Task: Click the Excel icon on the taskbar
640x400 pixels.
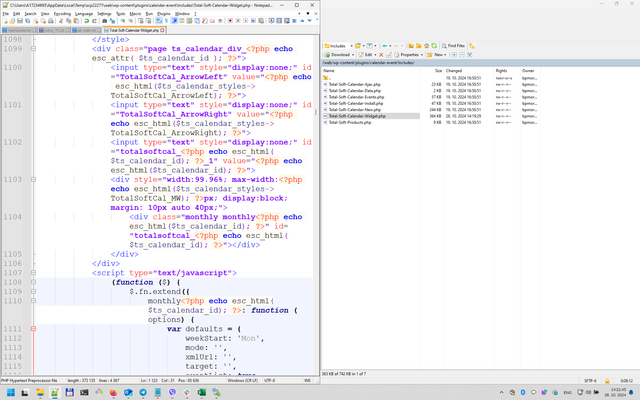Action: pos(202,393)
